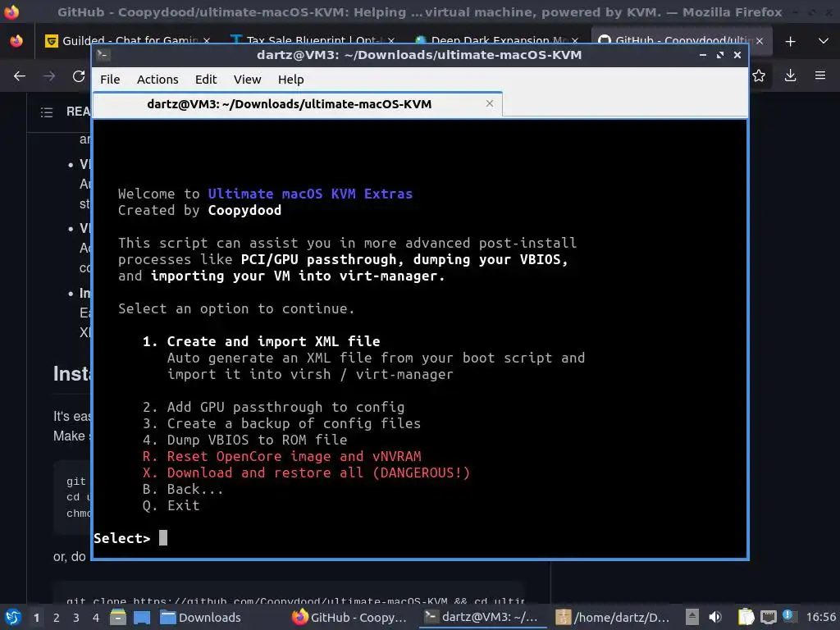Viewport: 840px width, 630px height.
Task: Open the update notifier tray icon
Action: (x=788, y=616)
